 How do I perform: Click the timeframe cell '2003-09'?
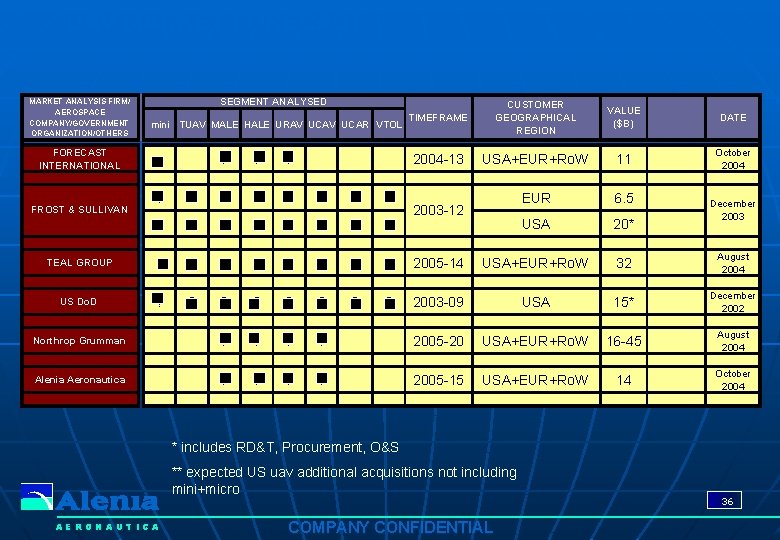[438, 302]
